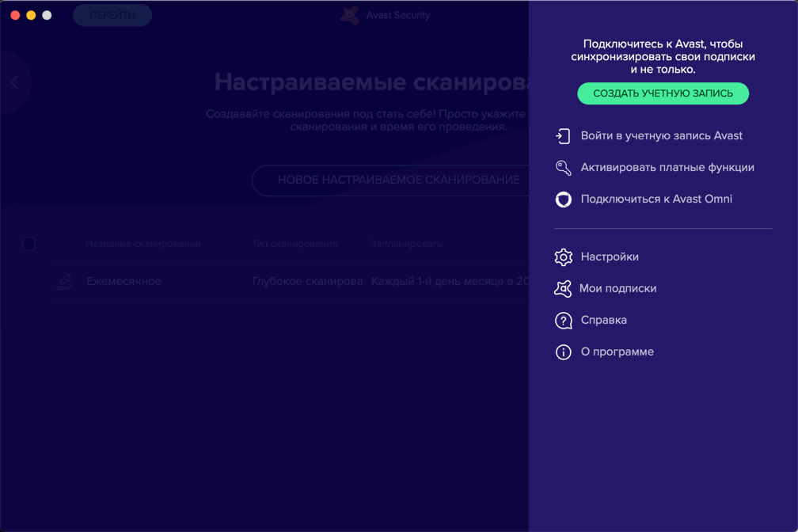The height and width of the screenshot is (532, 798).
Task: Open 'О программе'
Action: click(x=617, y=351)
